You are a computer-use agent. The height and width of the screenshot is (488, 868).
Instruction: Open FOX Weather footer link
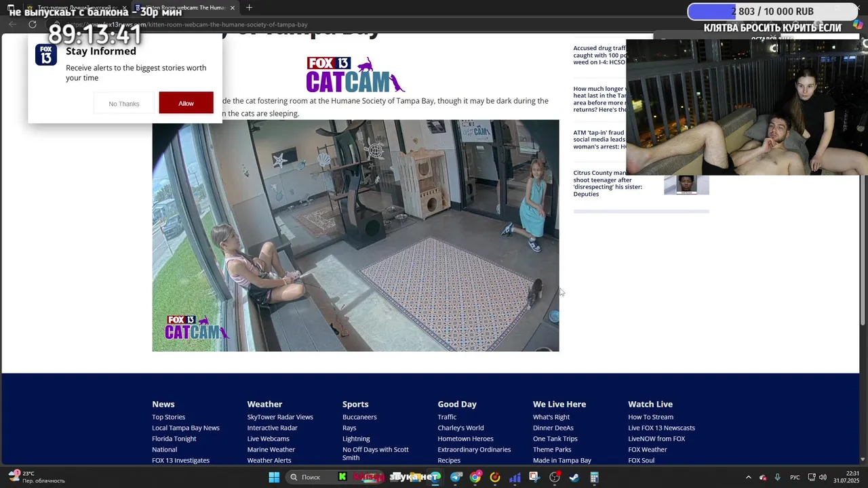[648, 449]
